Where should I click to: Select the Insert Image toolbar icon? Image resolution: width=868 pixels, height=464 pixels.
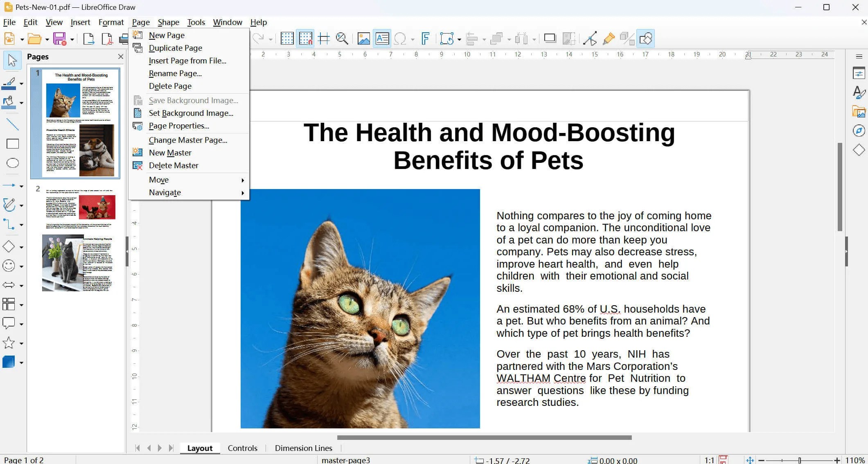click(364, 38)
